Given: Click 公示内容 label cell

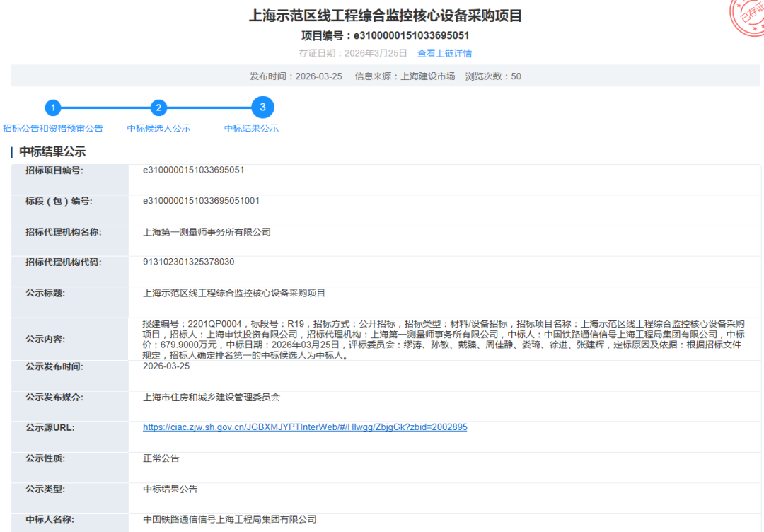Looking at the screenshot, I should click(69, 339).
